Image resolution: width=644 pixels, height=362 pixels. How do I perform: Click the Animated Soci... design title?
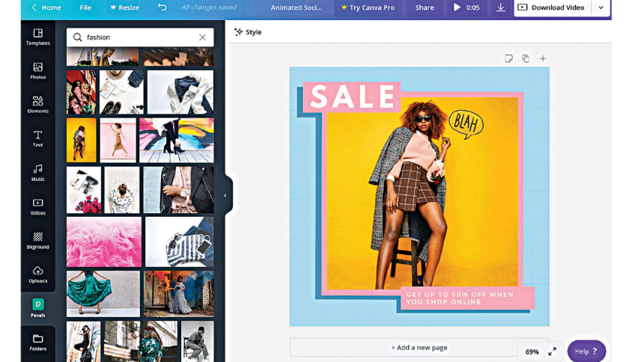(x=296, y=7)
